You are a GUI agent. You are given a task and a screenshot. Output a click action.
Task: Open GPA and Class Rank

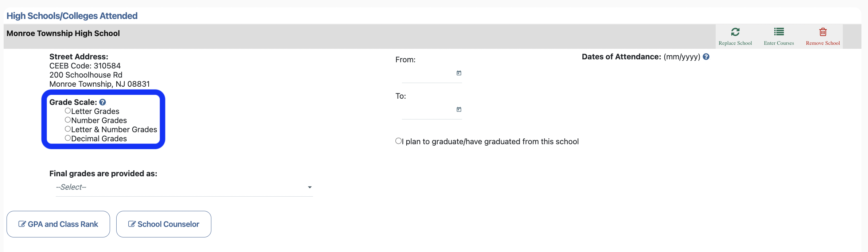click(58, 224)
